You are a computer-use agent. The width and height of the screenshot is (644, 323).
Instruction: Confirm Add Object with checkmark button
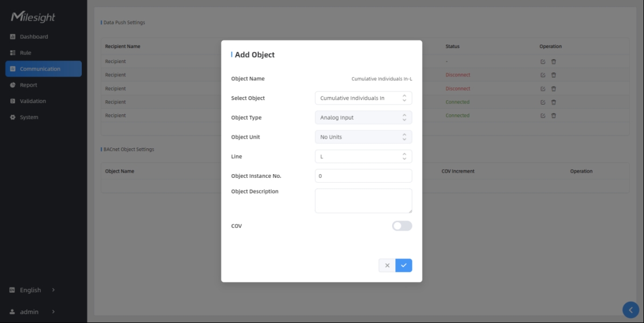(403, 265)
